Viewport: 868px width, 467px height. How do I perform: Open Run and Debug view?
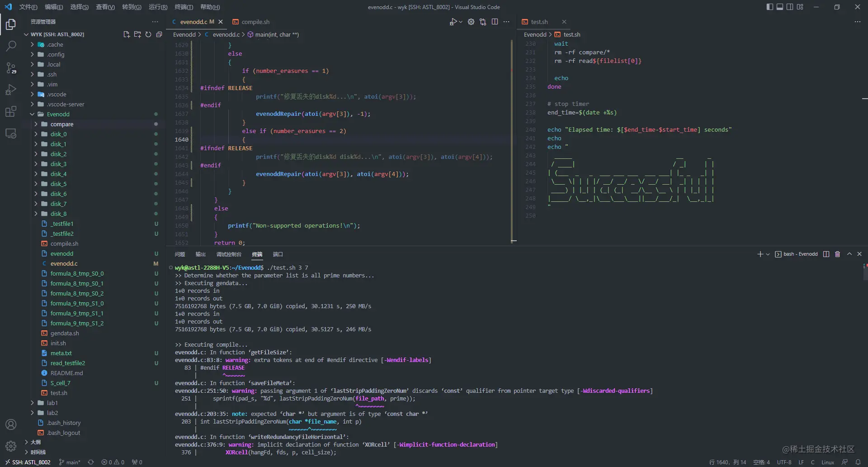11,90
